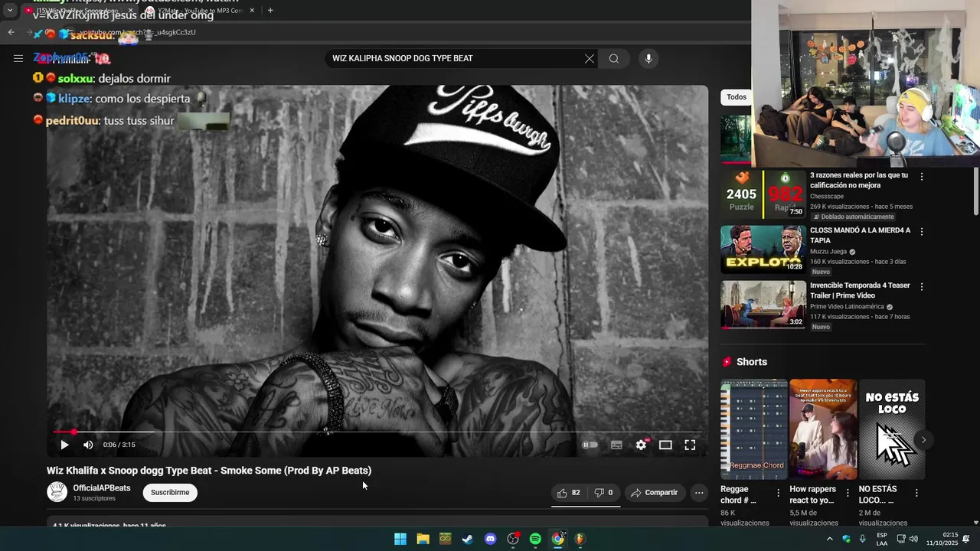Viewport: 980px width, 551px height.
Task: Open more actions next to Compartir
Action: point(699,493)
